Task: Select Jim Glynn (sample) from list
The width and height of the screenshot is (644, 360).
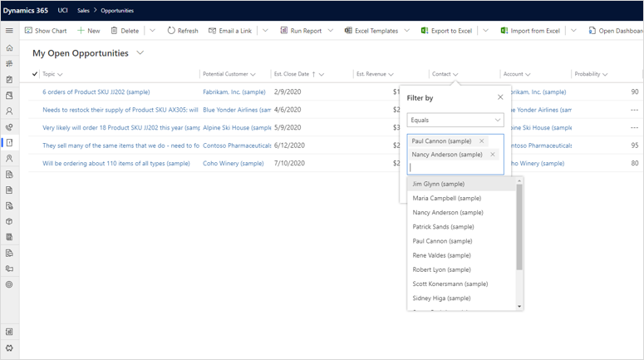Action: pyautogui.click(x=462, y=184)
